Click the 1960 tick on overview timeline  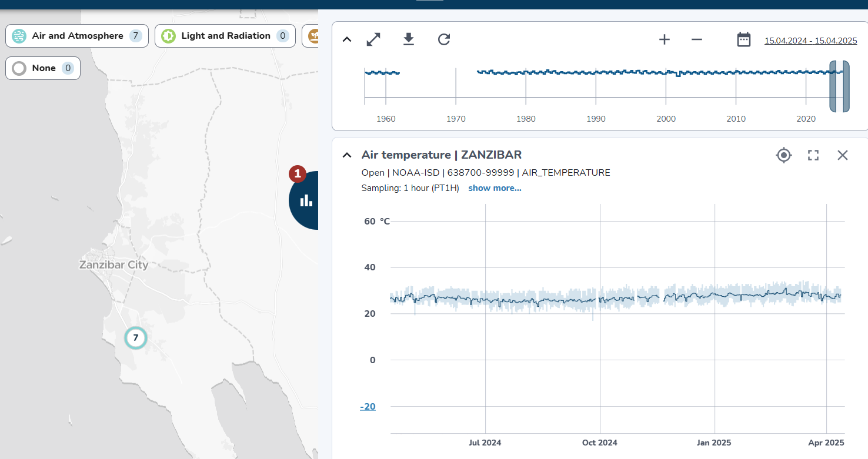coord(386,119)
